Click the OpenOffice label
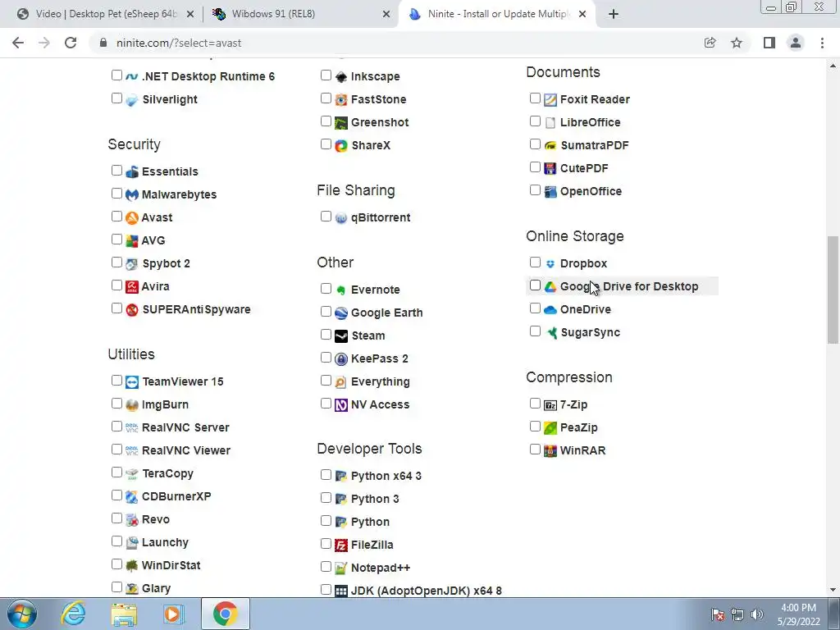This screenshot has height=630, width=840. point(591,191)
